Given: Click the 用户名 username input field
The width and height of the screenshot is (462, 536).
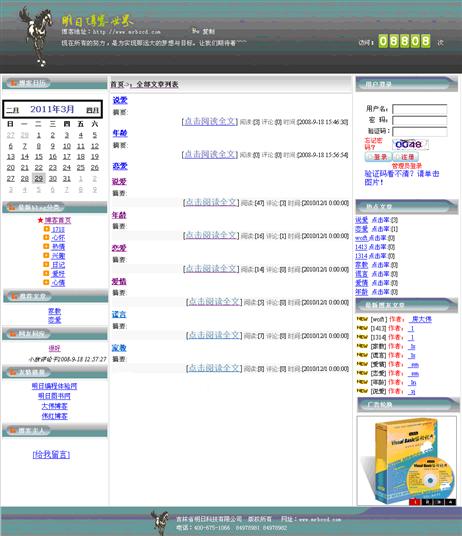Looking at the screenshot, I should coord(420,109).
